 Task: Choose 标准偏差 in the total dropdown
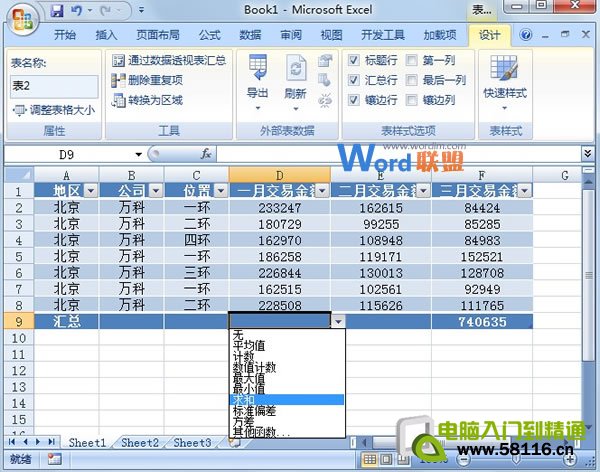[287, 411]
